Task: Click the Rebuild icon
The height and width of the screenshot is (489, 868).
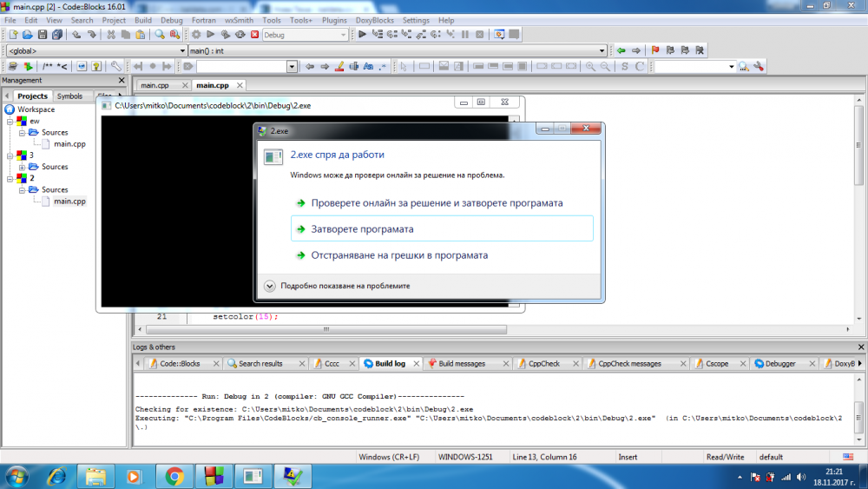Action: [x=240, y=35]
